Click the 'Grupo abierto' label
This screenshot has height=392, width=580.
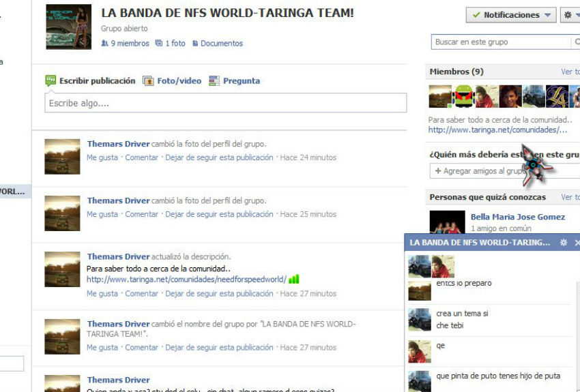click(124, 29)
